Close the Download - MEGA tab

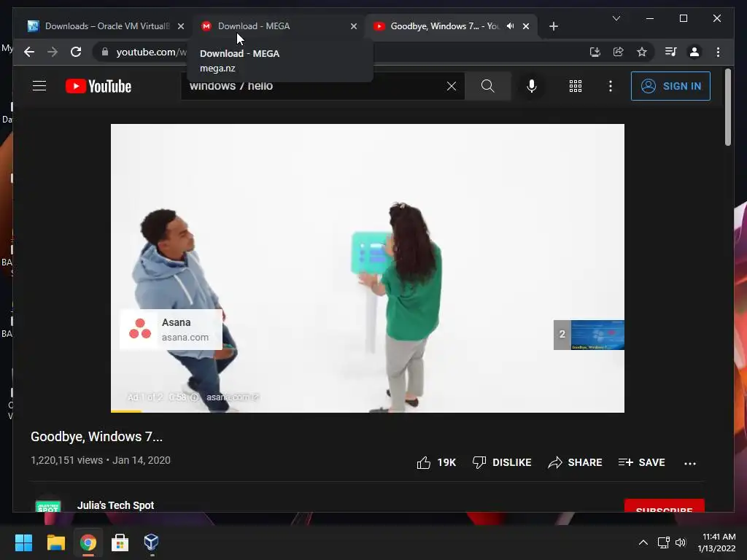(354, 26)
